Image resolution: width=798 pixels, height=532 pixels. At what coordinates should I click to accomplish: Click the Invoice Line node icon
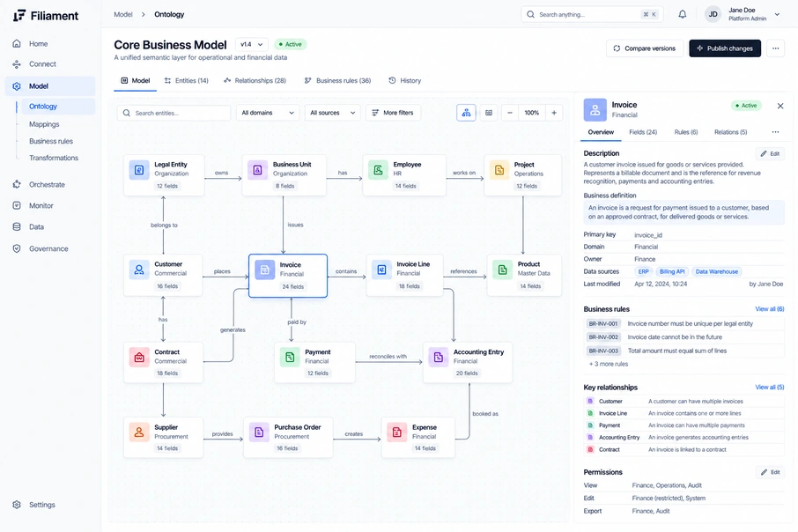tap(381, 270)
